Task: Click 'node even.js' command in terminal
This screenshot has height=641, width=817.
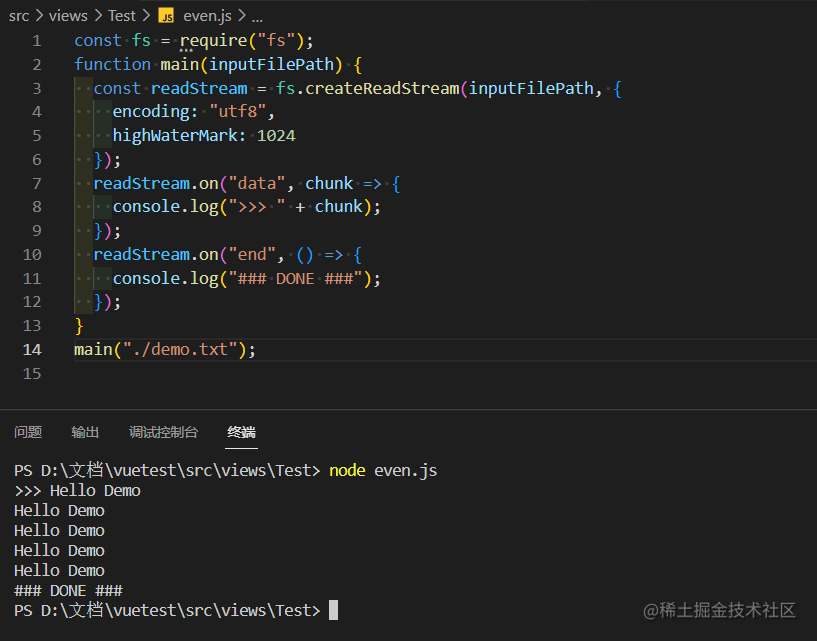Action: coord(383,471)
